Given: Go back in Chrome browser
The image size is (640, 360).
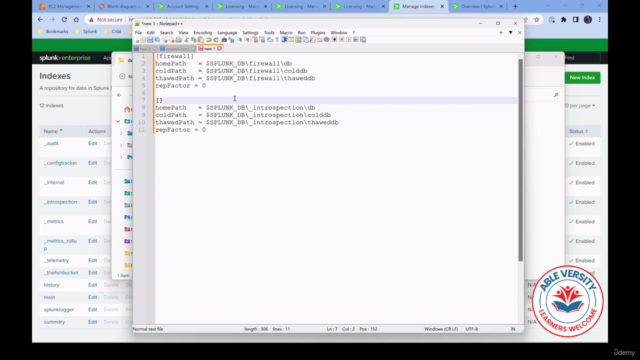Looking at the screenshot, I should (x=40, y=20).
